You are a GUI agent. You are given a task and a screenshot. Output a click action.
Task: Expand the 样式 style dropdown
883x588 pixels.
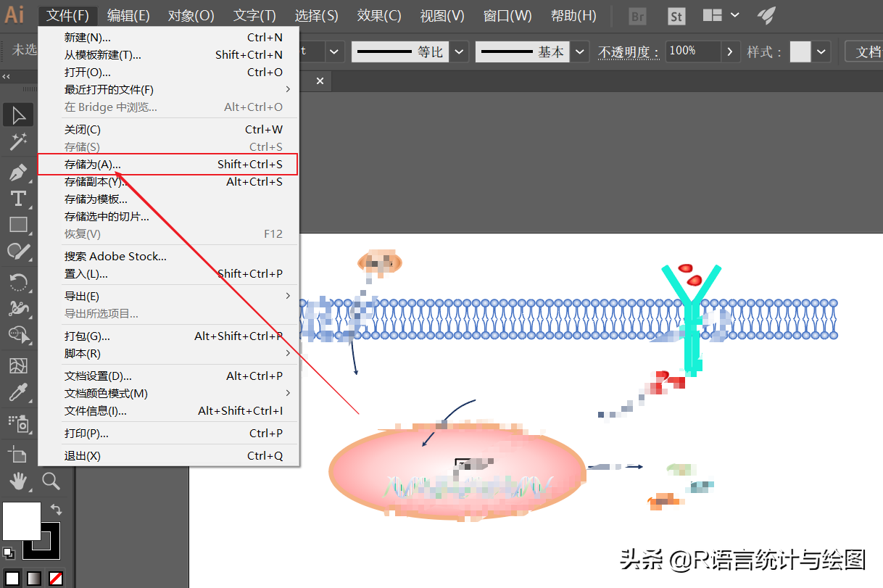pyautogui.click(x=821, y=52)
